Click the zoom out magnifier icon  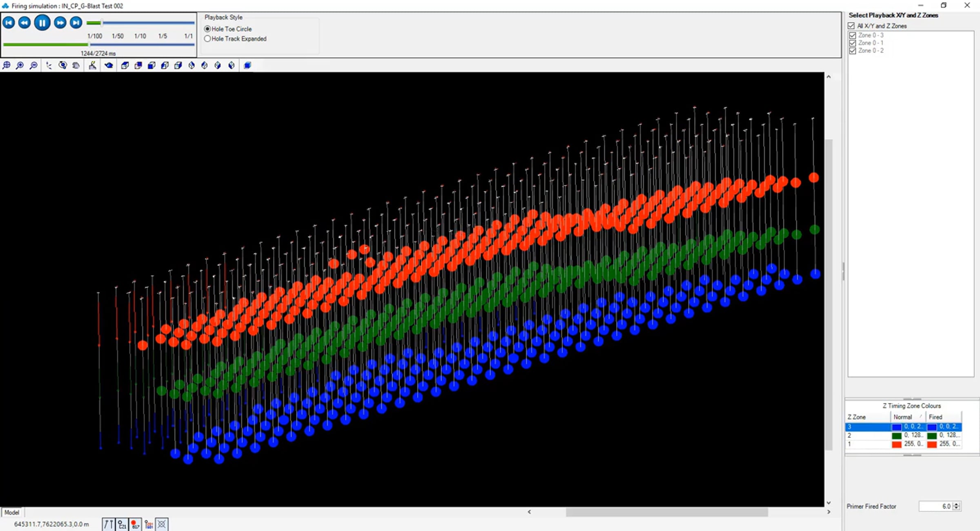click(33, 65)
